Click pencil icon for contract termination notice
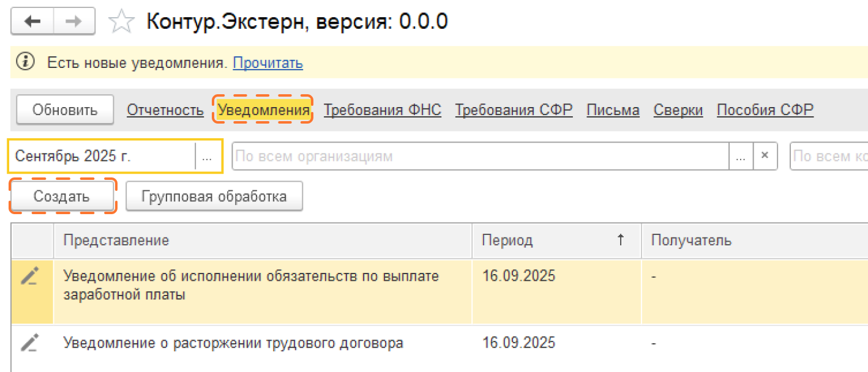Image resolution: width=868 pixels, height=372 pixels. [x=29, y=343]
